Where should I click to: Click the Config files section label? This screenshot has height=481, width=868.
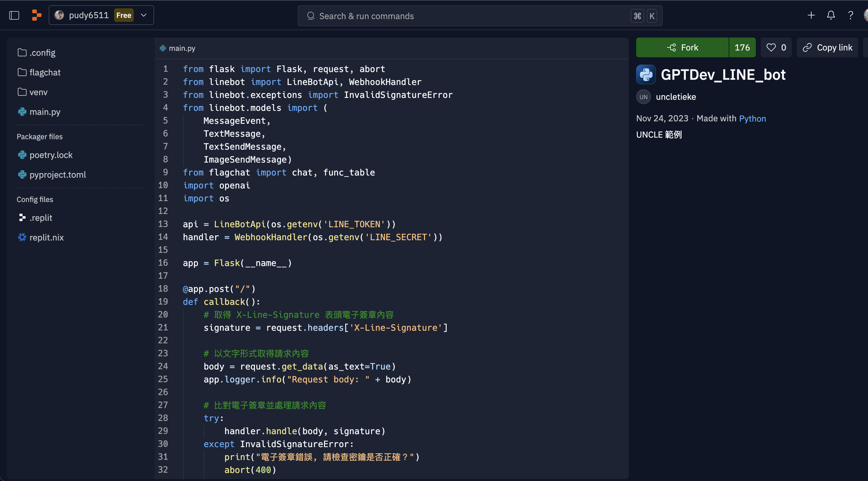[x=35, y=199]
